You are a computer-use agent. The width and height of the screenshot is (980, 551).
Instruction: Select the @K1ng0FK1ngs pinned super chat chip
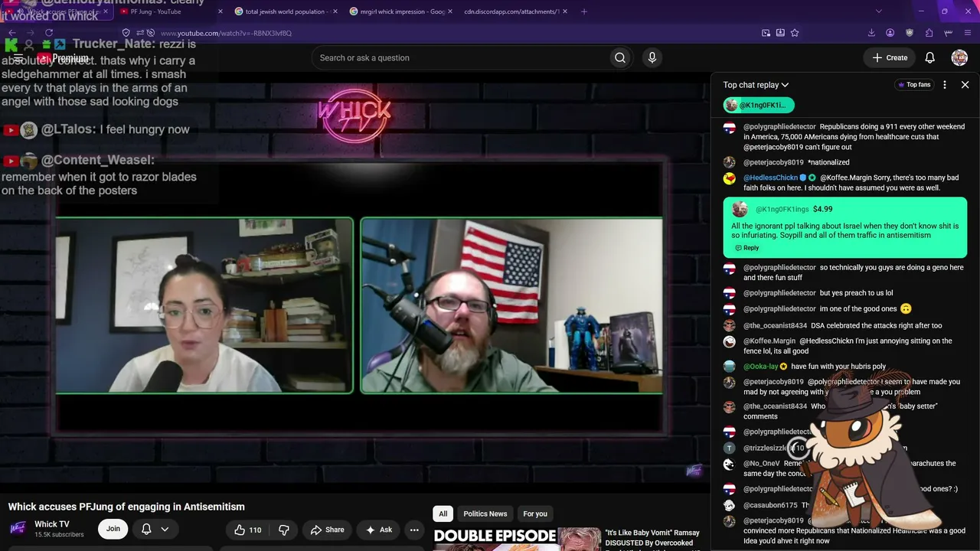(x=758, y=105)
